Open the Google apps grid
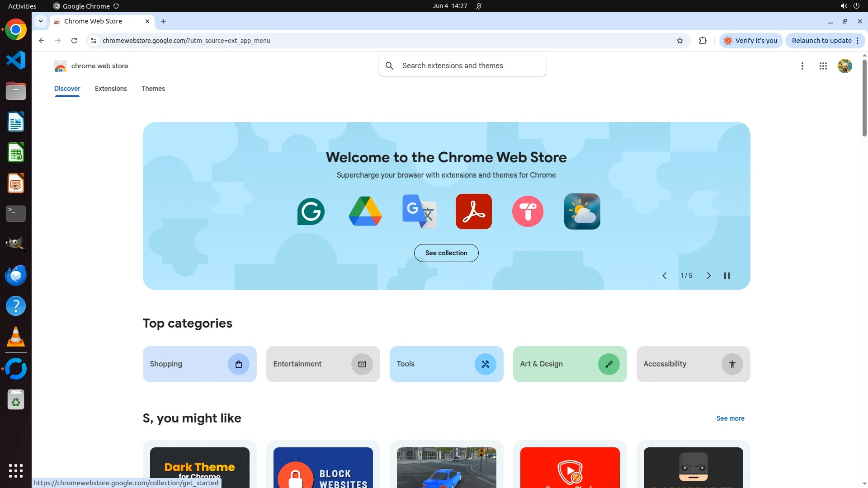868x488 pixels. pos(823,66)
